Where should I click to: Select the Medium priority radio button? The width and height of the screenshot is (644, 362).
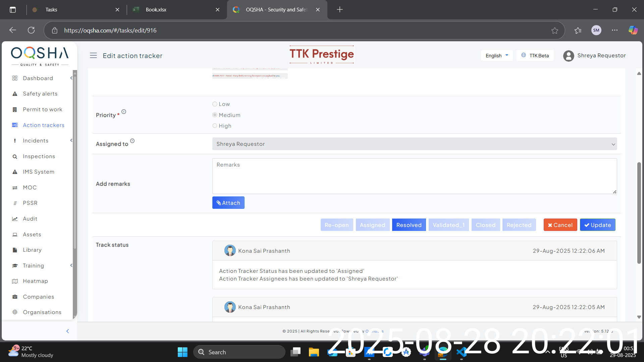coord(215,115)
